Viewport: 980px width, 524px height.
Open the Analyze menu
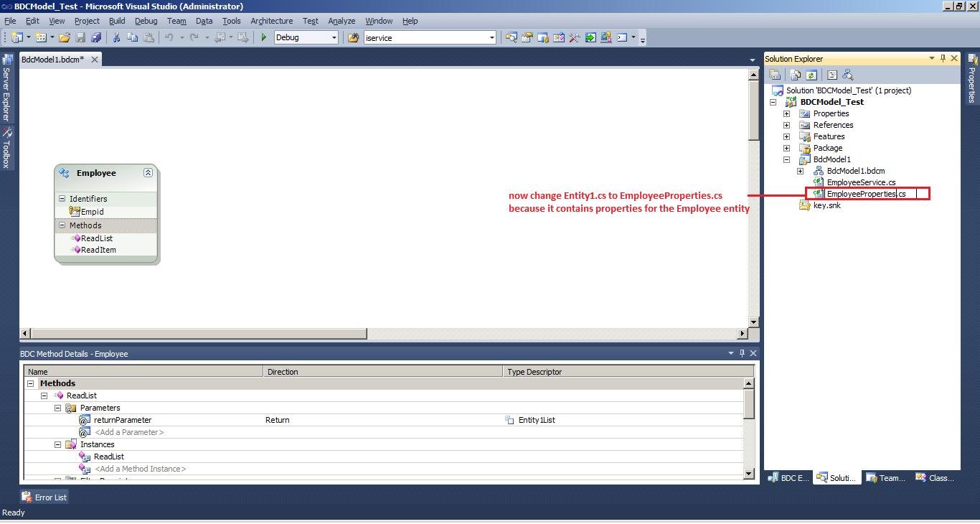342,21
